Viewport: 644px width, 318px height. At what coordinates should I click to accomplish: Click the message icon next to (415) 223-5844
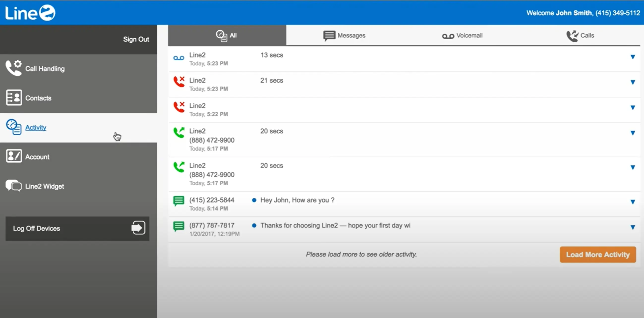point(178,201)
